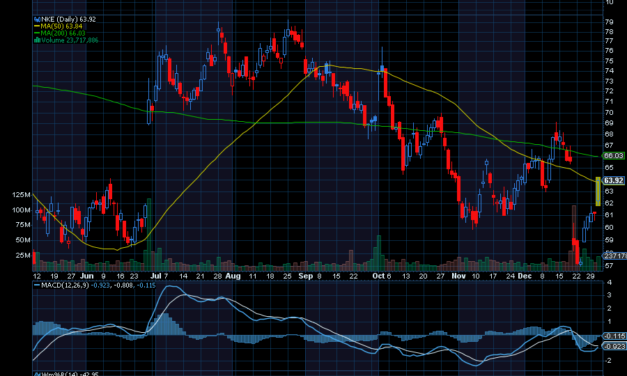Click the 60 price axis label
Viewport: 627px width, 376px height.
[609, 227]
